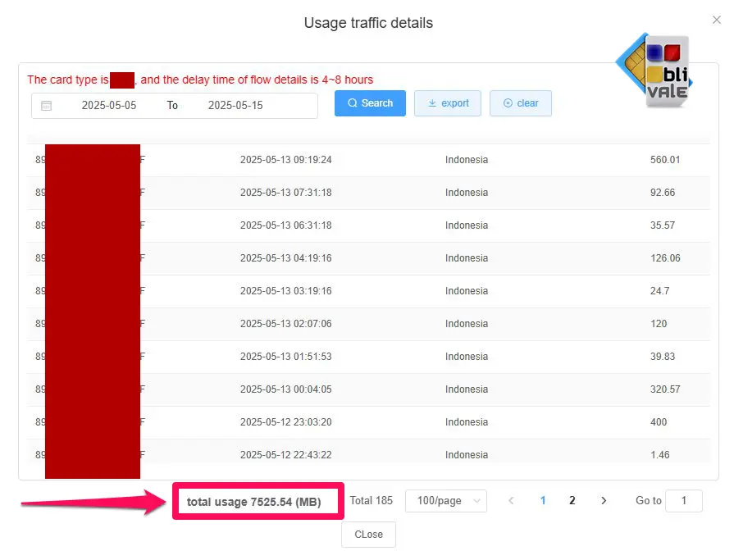Screen dimensions: 734x560
Task: Click timestamp 2025-05-13 06:31:18
Action: pyautogui.click(x=285, y=225)
